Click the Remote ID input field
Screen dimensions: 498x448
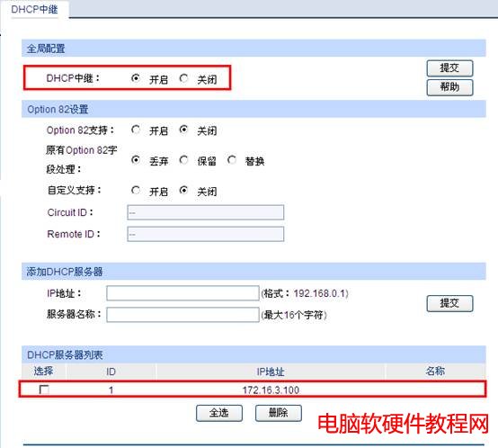[206, 234]
